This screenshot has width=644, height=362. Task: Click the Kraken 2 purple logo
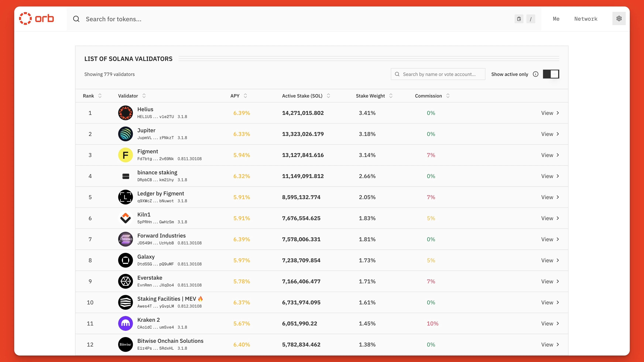125,324
